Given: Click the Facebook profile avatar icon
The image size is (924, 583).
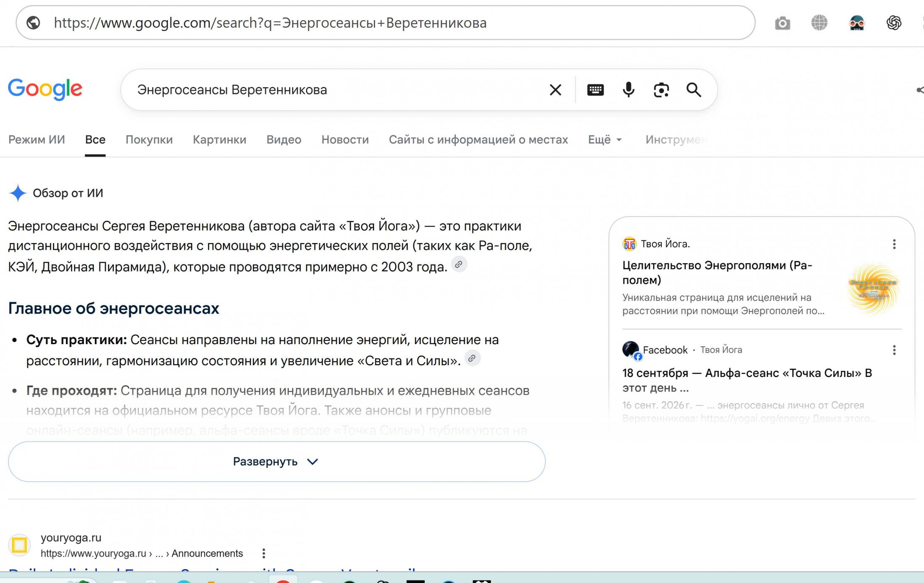Looking at the screenshot, I should pyautogui.click(x=631, y=350).
